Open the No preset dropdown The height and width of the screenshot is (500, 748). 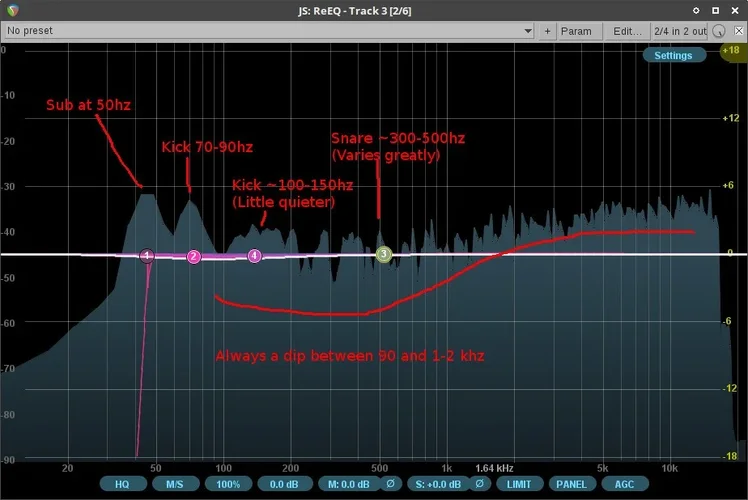(269, 31)
